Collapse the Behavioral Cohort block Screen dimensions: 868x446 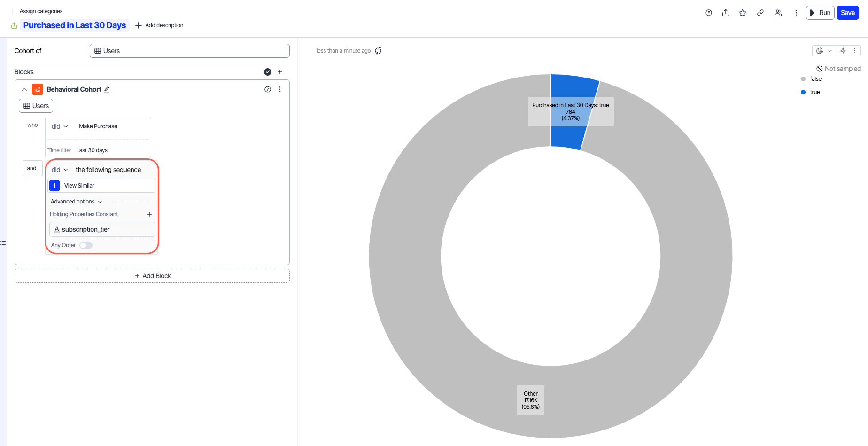tap(24, 89)
